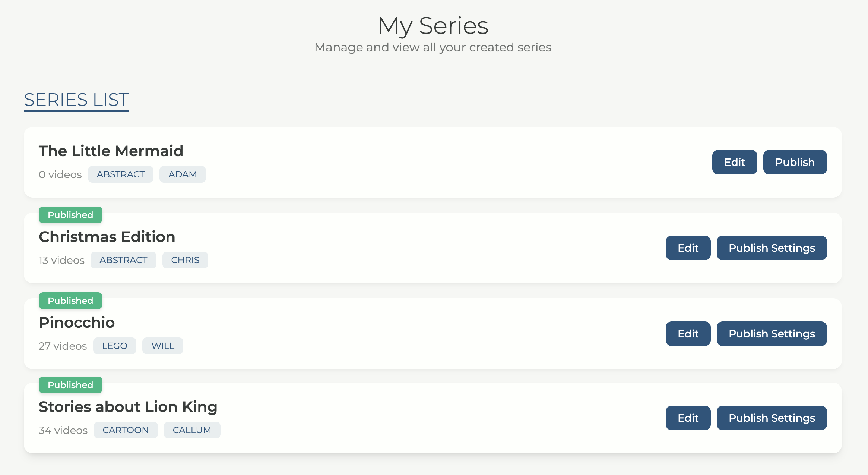Select the ADAM tag on Little Mermaid

pyautogui.click(x=182, y=174)
